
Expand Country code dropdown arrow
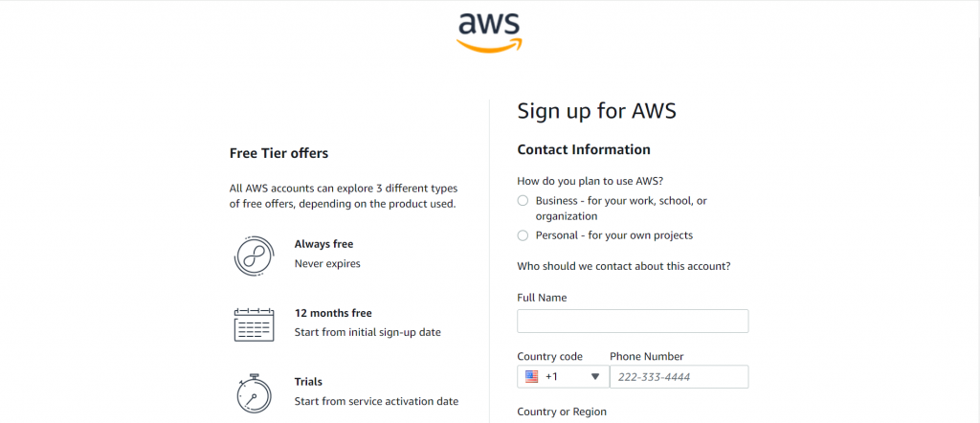coord(595,377)
